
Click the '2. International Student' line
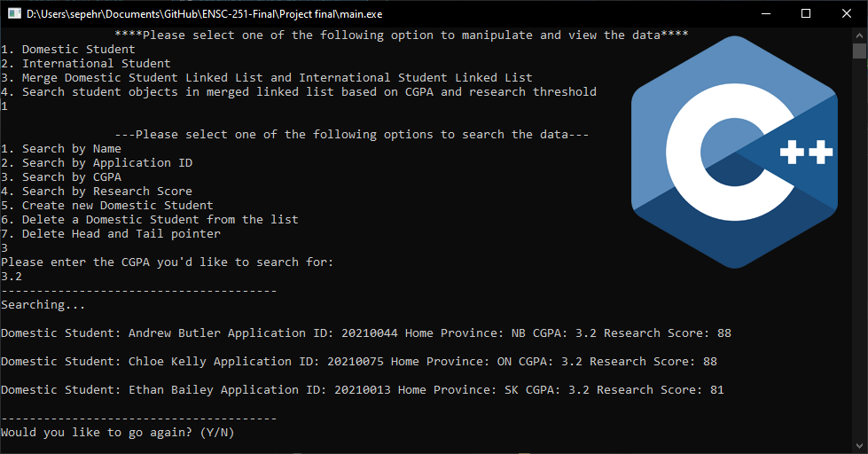86,64
